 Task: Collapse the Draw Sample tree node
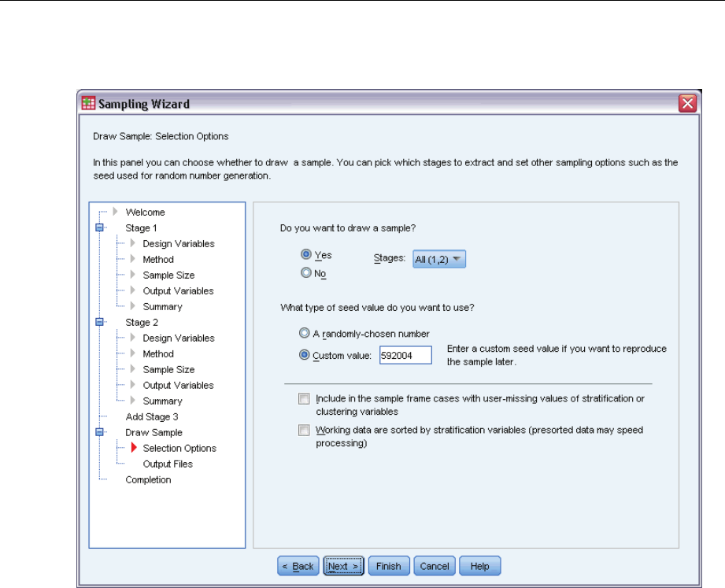(99, 432)
